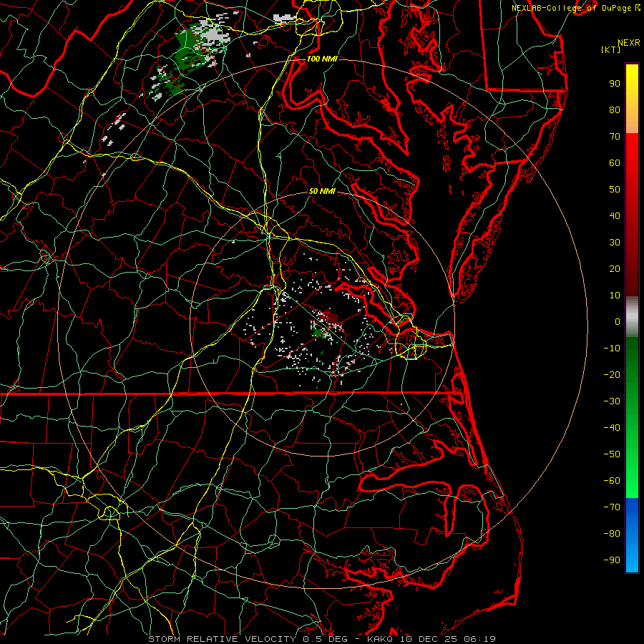The height and width of the screenshot is (644, 644).
Task: Click the 40 value on the velocity scale
Action: (x=615, y=216)
